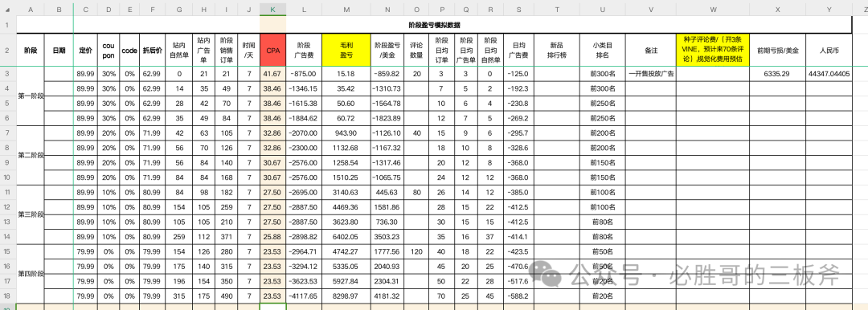The image size is (868, 310).
Task: Click the 时间/天 header cell
Action: [x=249, y=51]
